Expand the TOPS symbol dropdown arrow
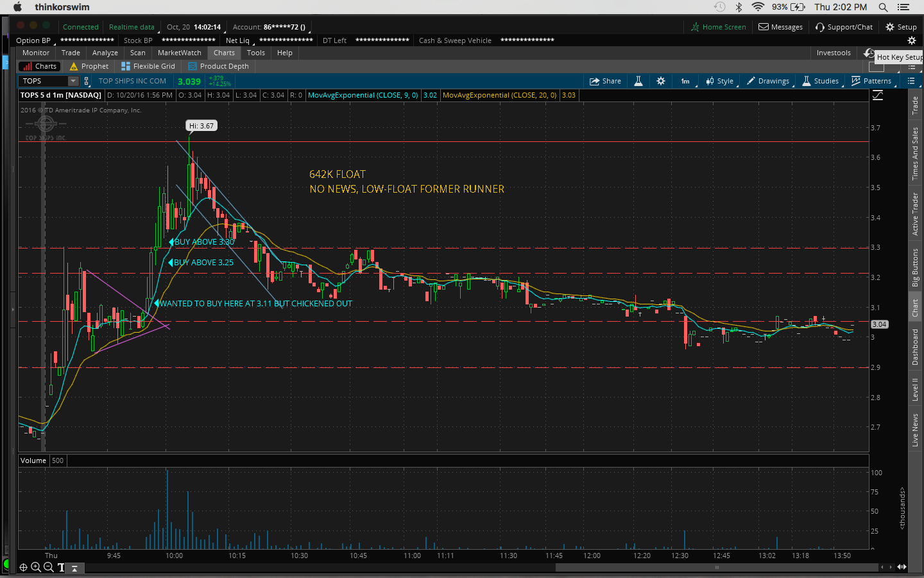The height and width of the screenshot is (578, 924). [x=73, y=81]
